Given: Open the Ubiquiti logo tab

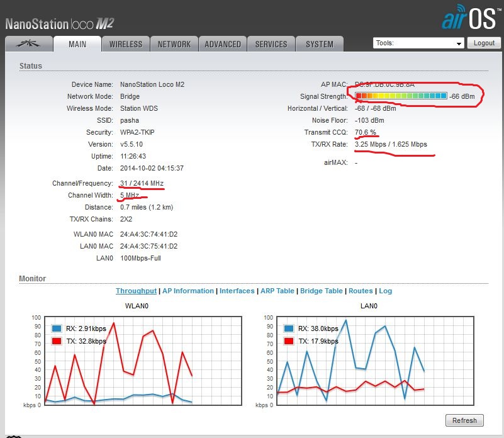Looking at the screenshot, I should click(28, 44).
